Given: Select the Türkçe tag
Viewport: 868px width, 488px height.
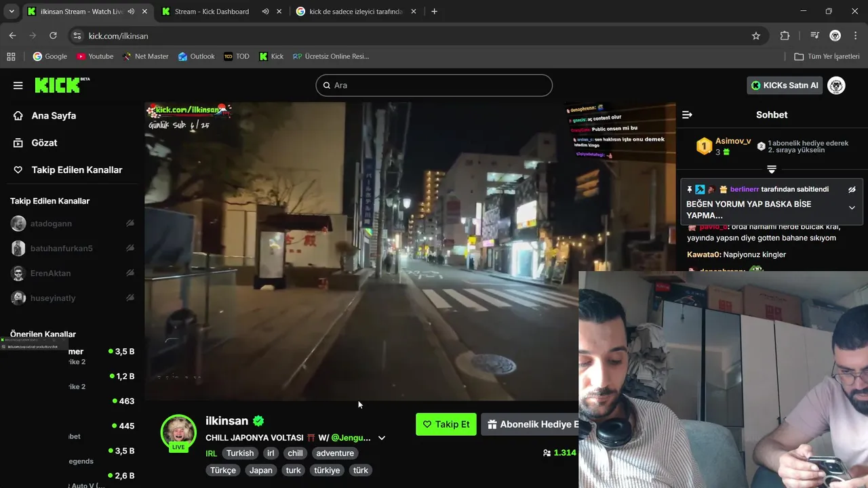Looking at the screenshot, I should point(223,470).
